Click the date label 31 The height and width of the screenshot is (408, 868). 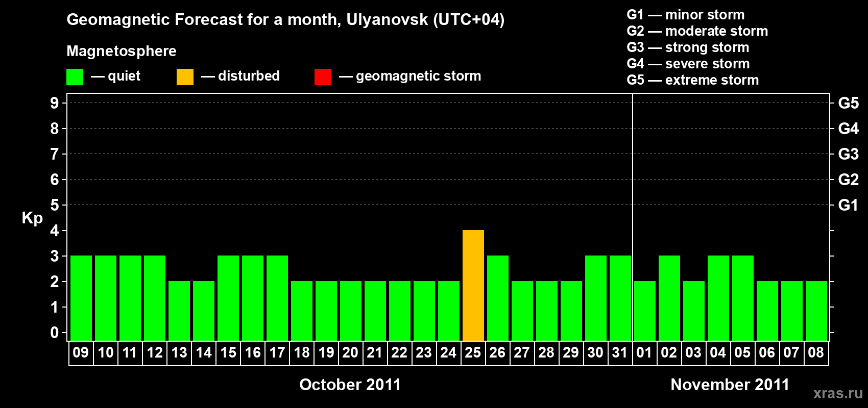tap(620, 352)
